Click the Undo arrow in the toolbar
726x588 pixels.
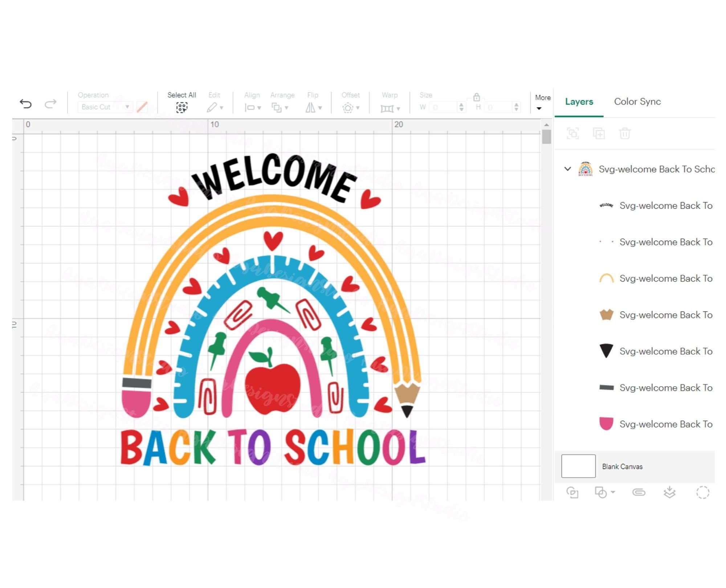click(26, 104)
